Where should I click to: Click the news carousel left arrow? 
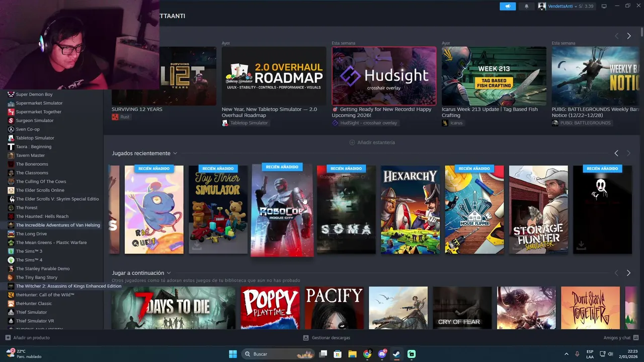pyautogui.click(x=616, y=36)
